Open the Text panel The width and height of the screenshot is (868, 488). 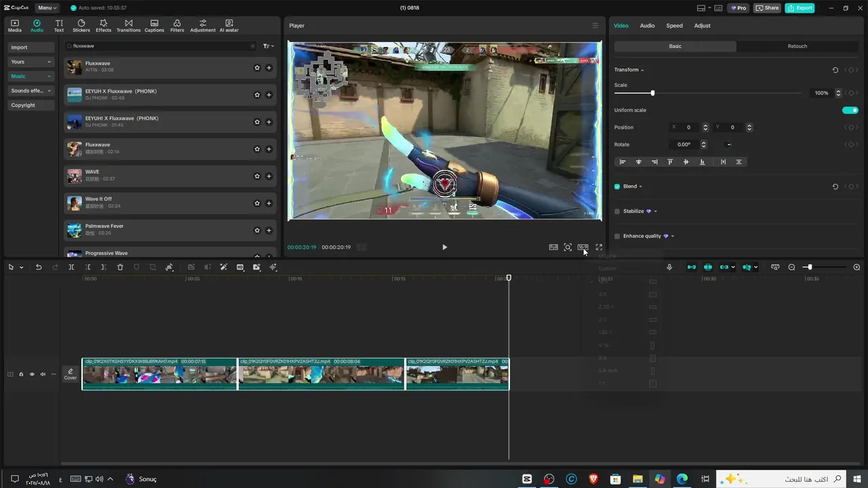(59, 26)
